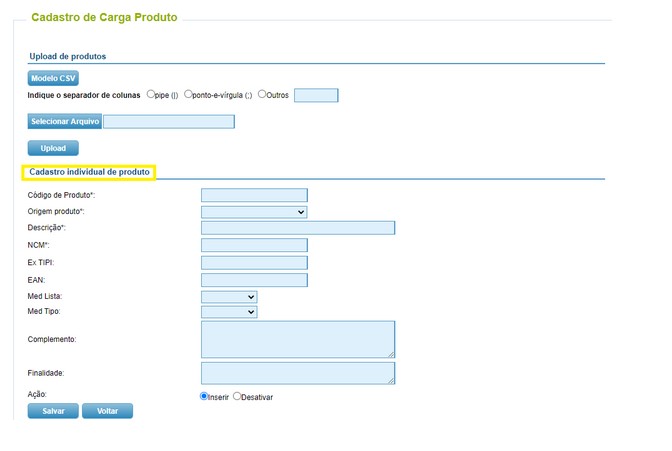Click into the Descrição input

pos(298,228)
